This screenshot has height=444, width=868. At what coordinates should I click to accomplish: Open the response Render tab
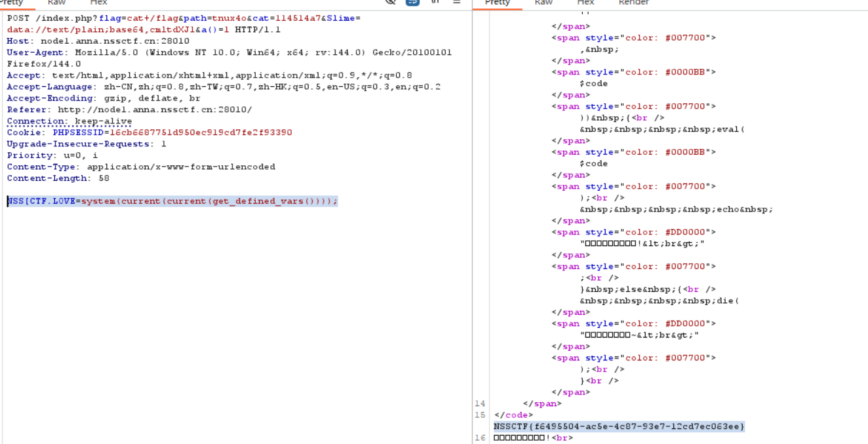tap(634, 3)
